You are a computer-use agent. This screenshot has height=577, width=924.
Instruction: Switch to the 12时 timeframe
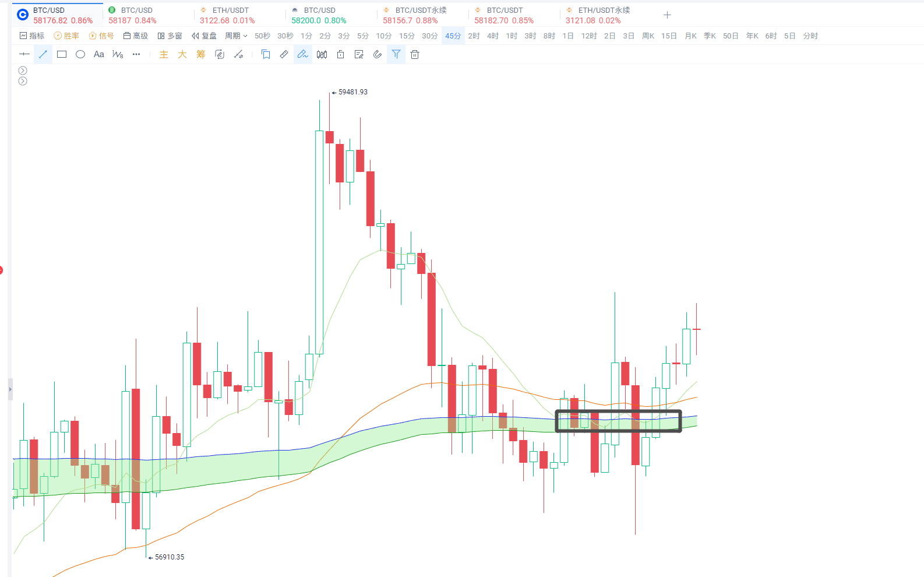click(x=589, y=36)
